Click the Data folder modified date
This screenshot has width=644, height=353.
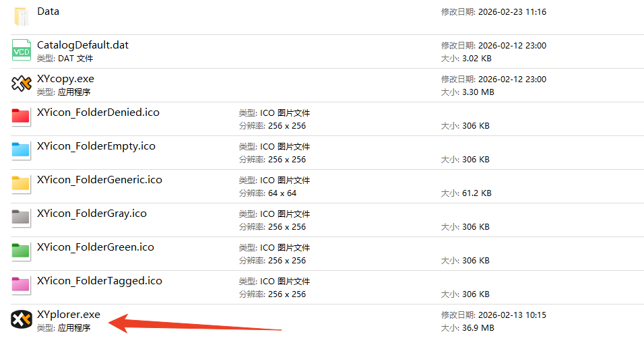click(x=512, y=12)
